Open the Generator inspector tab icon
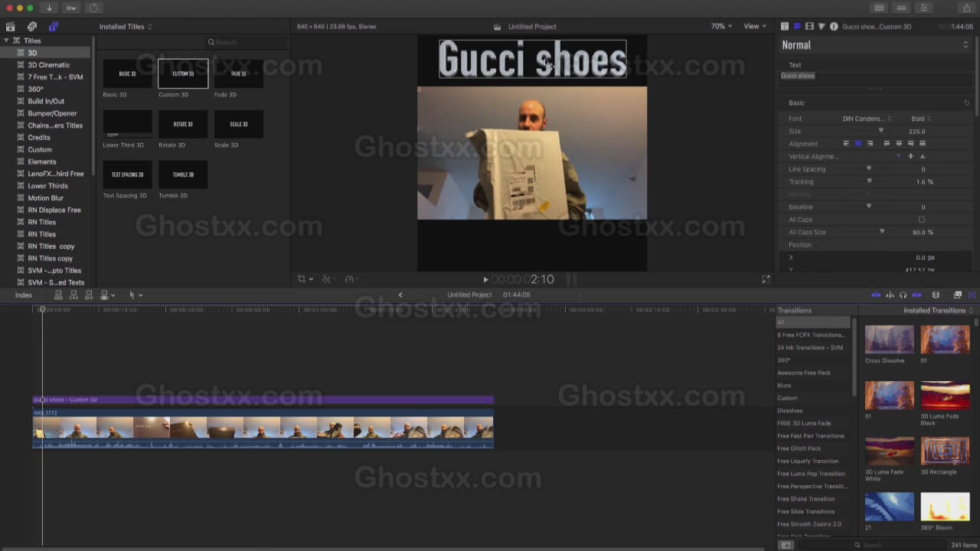 [x=822, y=26]
